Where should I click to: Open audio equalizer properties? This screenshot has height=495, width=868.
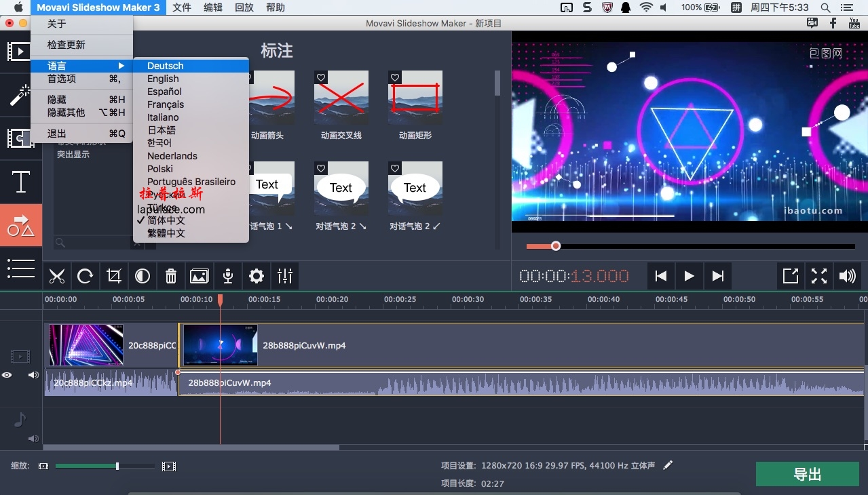coord(285,276)
